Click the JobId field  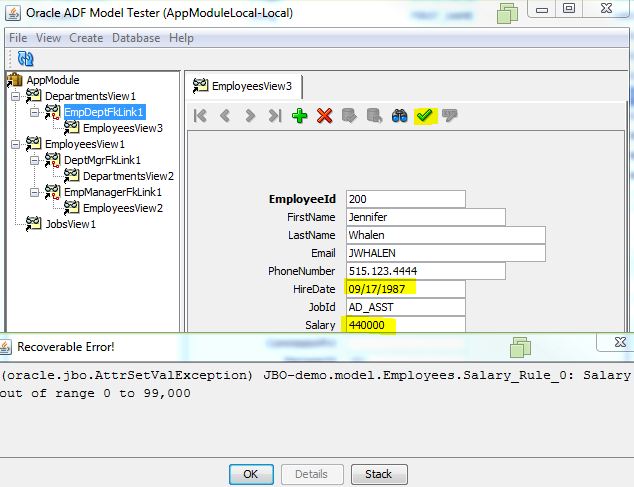tap(406, 307)
